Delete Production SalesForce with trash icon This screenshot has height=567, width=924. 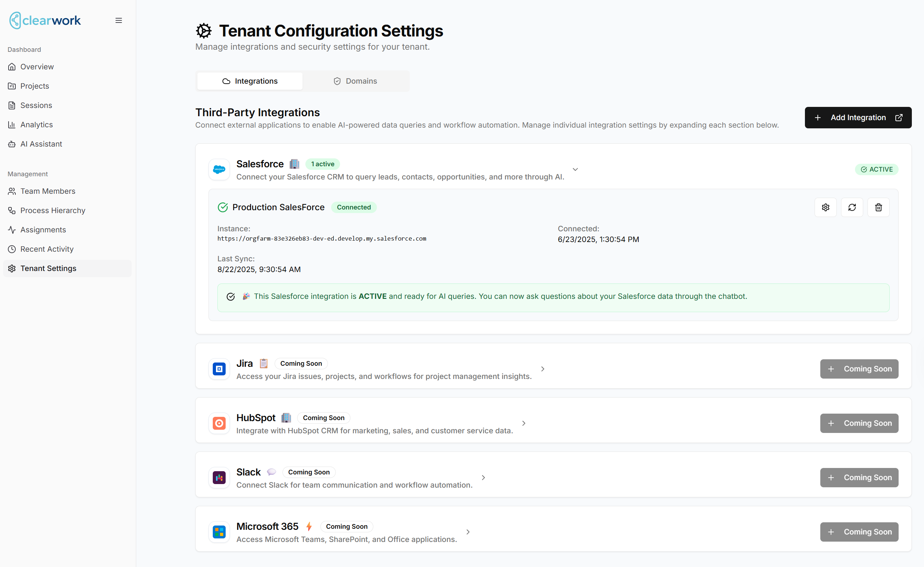[x=878, y=207]
